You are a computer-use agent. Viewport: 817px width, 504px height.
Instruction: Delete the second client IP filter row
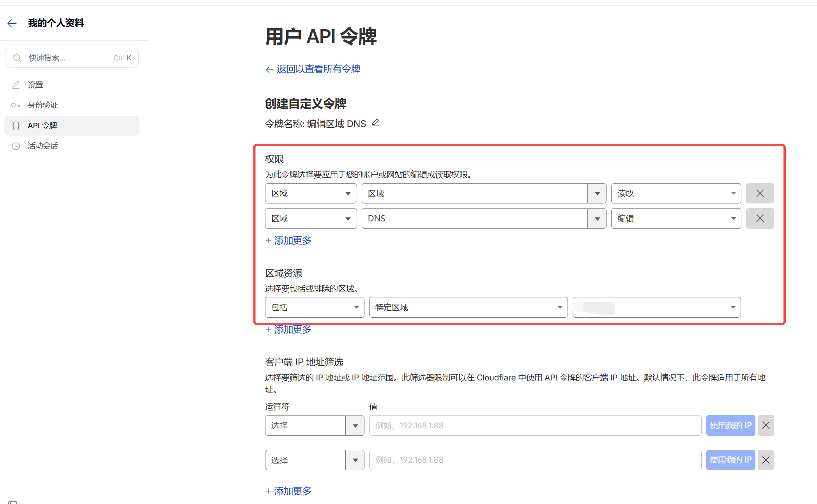click(766, 460)
